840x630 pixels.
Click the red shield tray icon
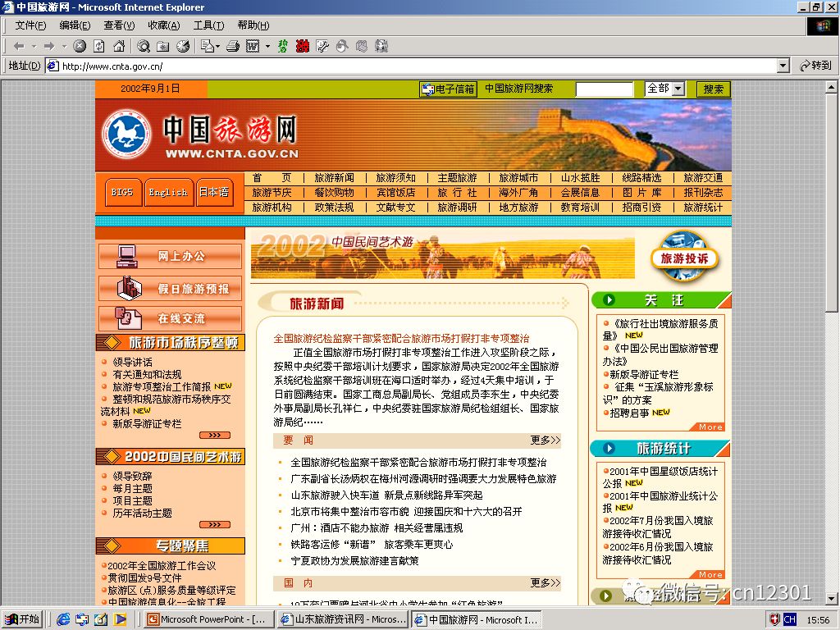(x=774, y=620)
